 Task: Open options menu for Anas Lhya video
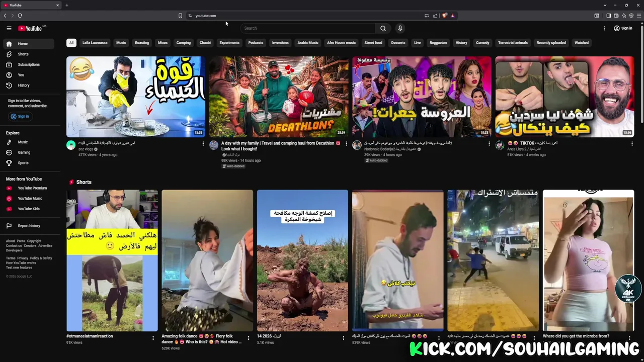[632, 144]
